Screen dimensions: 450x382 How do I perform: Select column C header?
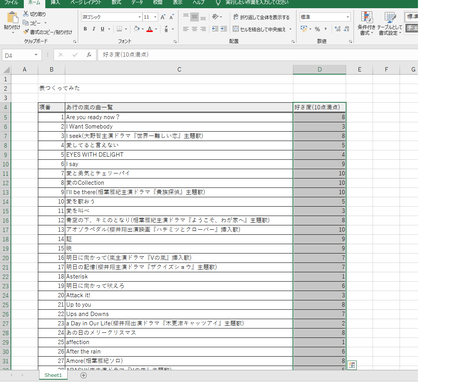pos(179,70)
